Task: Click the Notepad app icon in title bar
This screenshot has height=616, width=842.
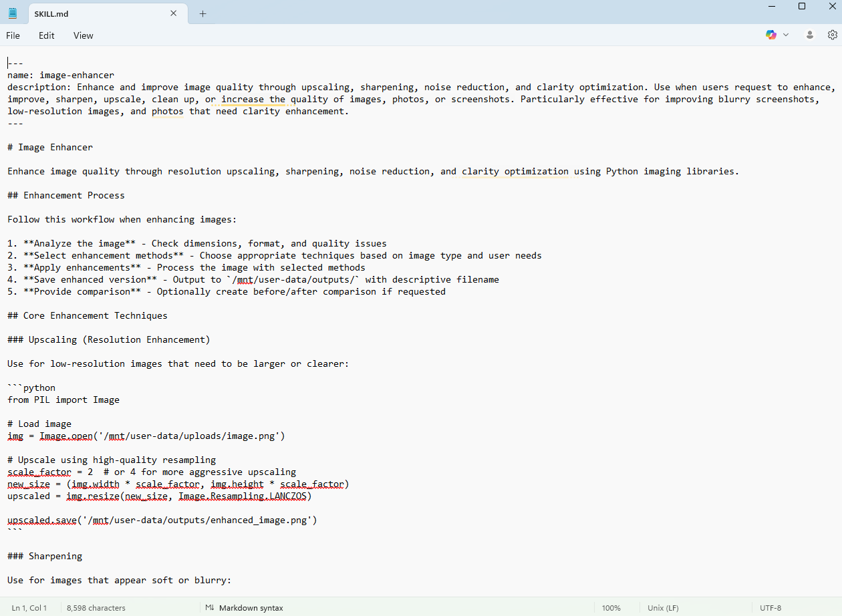Action: [x=13, y=13]
